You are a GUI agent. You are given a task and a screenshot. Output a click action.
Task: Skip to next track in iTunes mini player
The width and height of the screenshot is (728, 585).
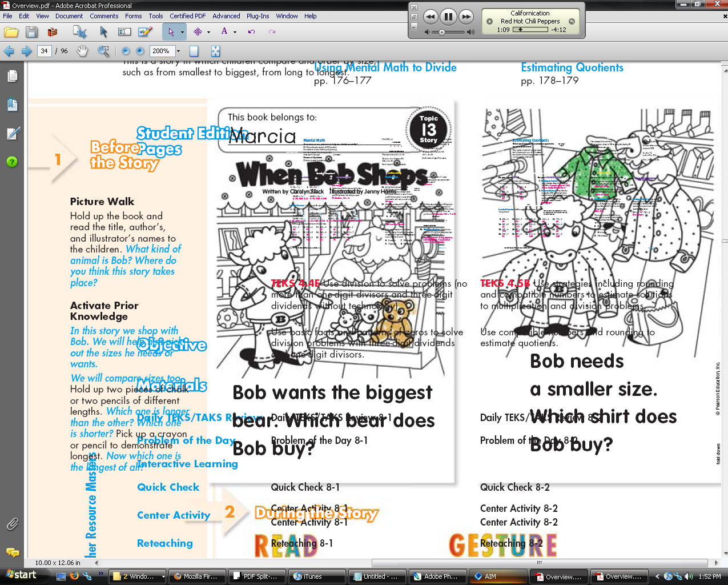click(466, 17)
